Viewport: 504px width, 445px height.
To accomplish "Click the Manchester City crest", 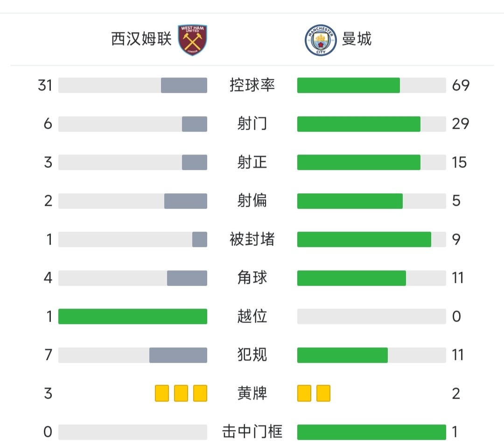I will (321, 40).
